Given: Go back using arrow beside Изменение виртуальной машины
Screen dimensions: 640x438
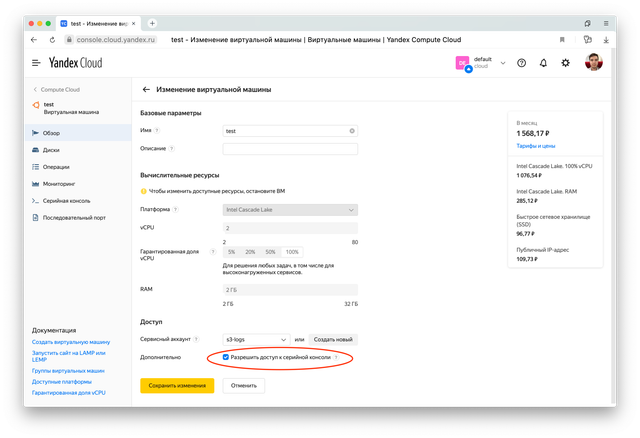Looking at the screenshot, I should pyautogui.click(x=146, y=90).
